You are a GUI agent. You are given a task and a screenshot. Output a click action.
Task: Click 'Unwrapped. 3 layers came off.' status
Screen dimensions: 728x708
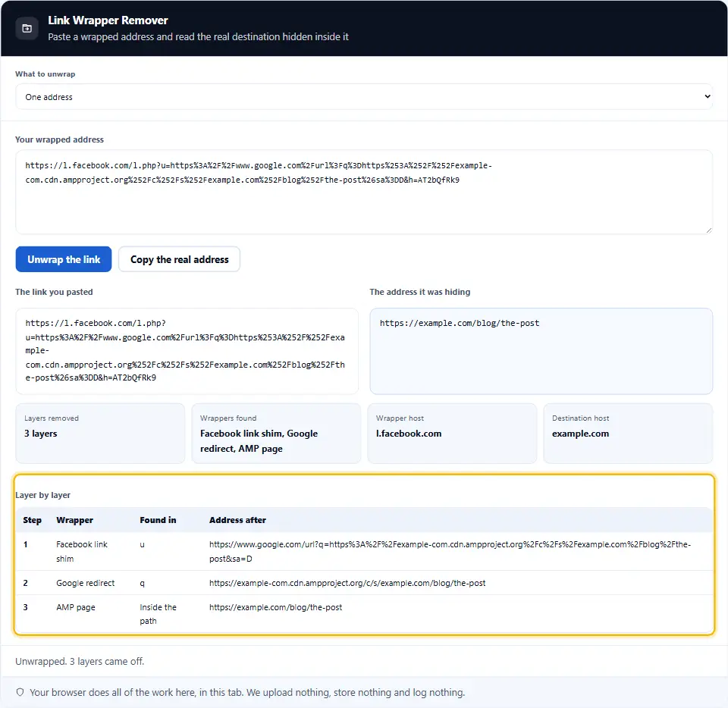(x=80, y=661)
